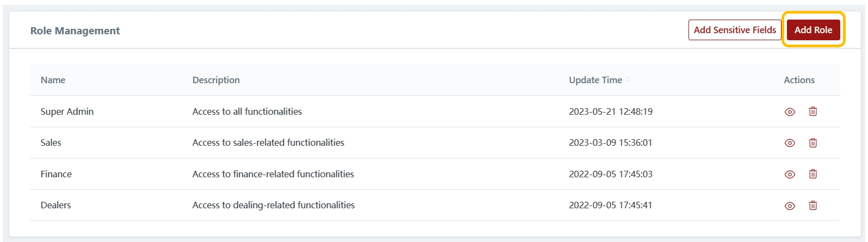Select the Finance role name
The height and width of the screenshot is (242, 868).
pyautogui.click(x=56, y=174)
